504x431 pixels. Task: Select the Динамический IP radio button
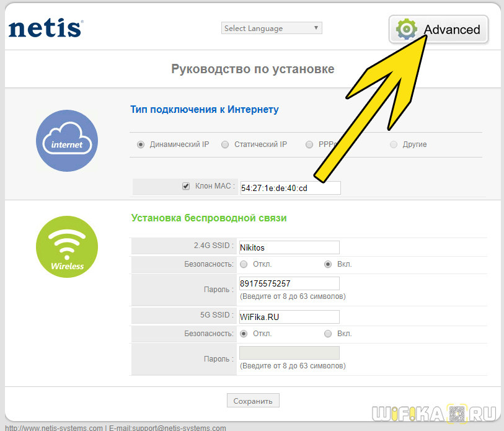[141, 144]
